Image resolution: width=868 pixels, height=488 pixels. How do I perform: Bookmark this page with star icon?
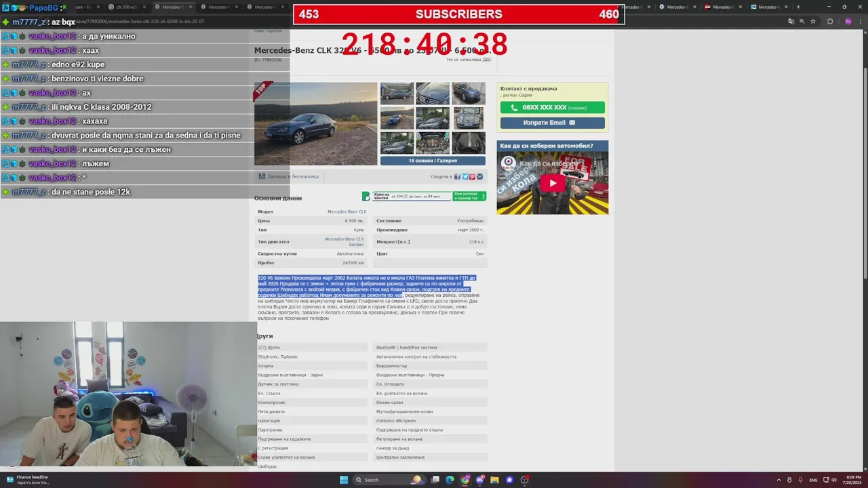point(813,21)
